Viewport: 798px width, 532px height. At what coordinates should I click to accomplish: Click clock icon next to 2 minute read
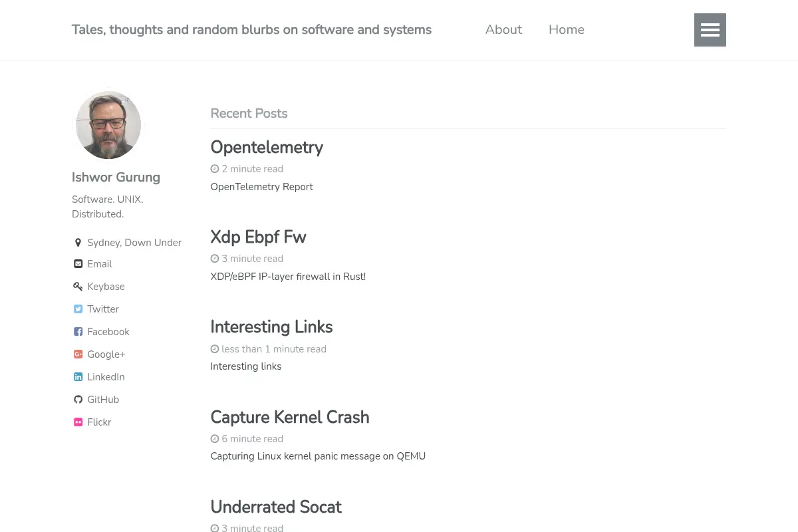coord(215,169)
